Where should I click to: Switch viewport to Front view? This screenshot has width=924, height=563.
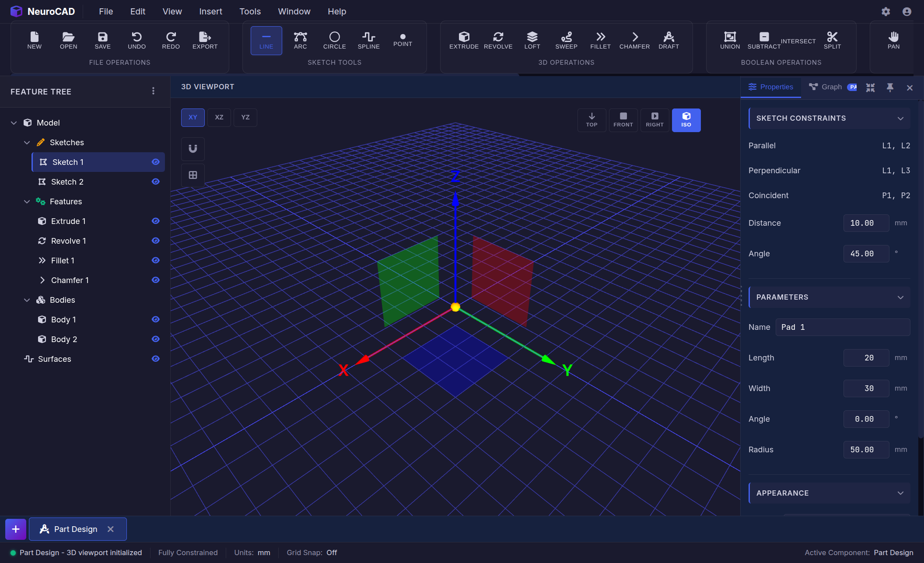623,120
